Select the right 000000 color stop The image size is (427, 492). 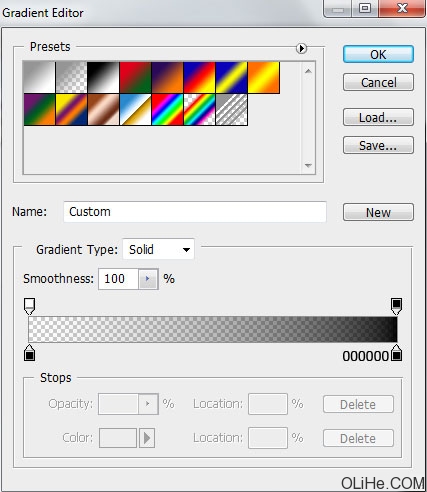tap(396, 353)
